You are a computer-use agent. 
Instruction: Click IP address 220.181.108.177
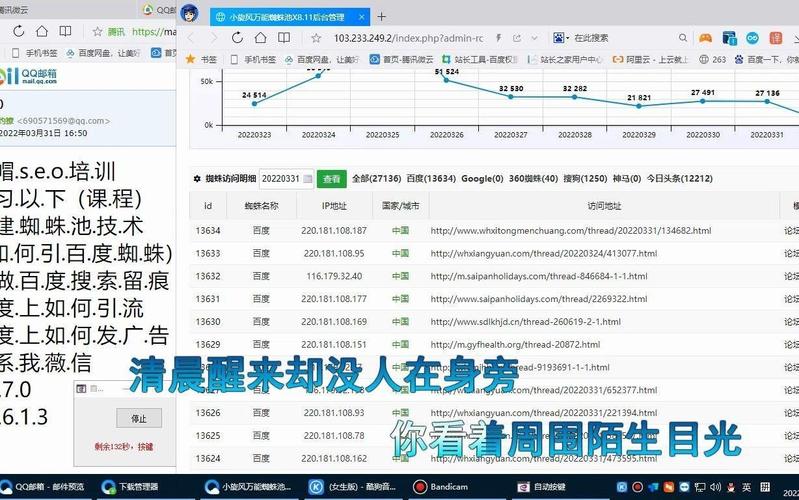click(x=334, y=299)
